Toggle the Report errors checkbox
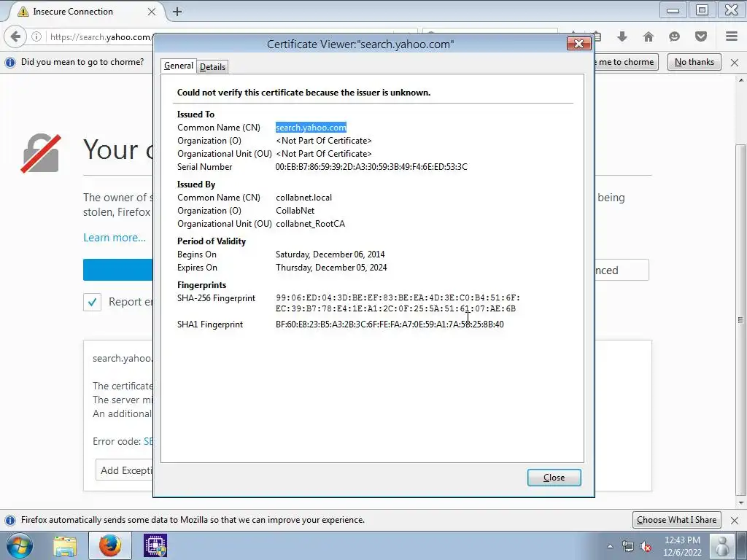 (x=93, y=302)
